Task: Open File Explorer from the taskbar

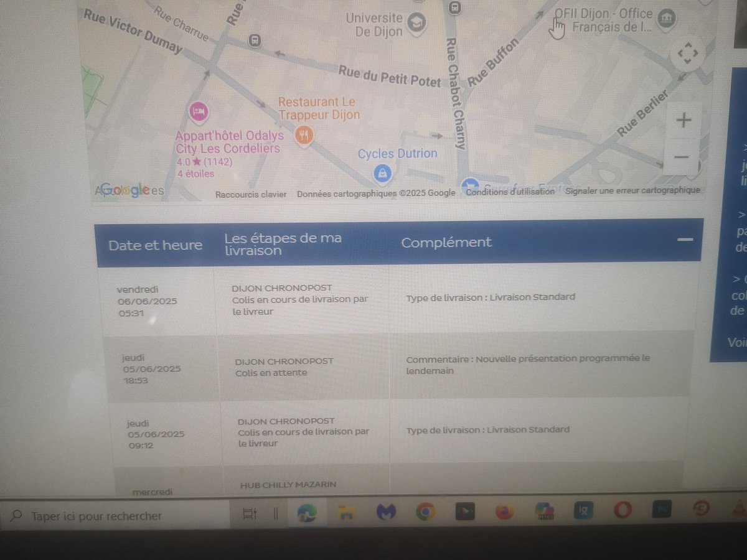Action: tap(345, 513)
